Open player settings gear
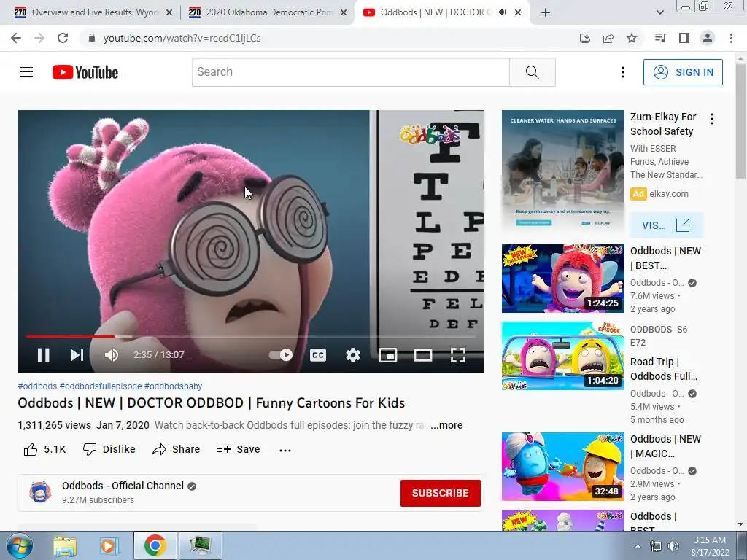Screen dimensions: 747x560 [x=353, y=355]
